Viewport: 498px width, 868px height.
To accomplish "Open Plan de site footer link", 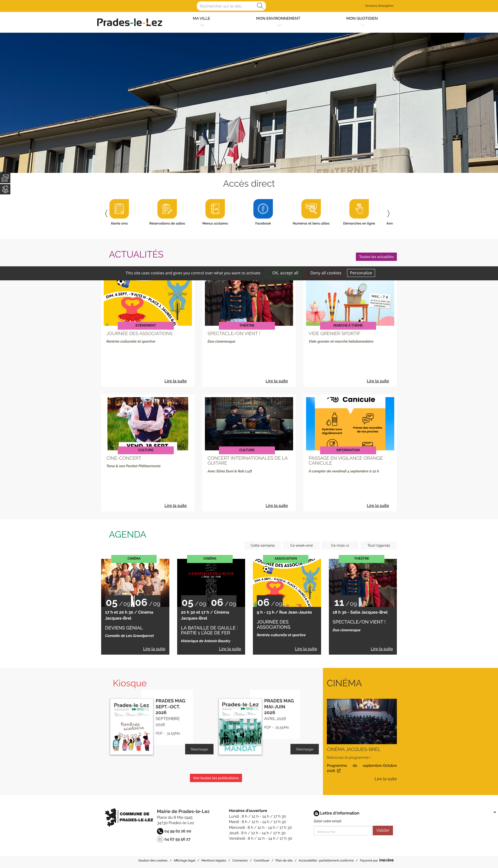I will point(284,860).
